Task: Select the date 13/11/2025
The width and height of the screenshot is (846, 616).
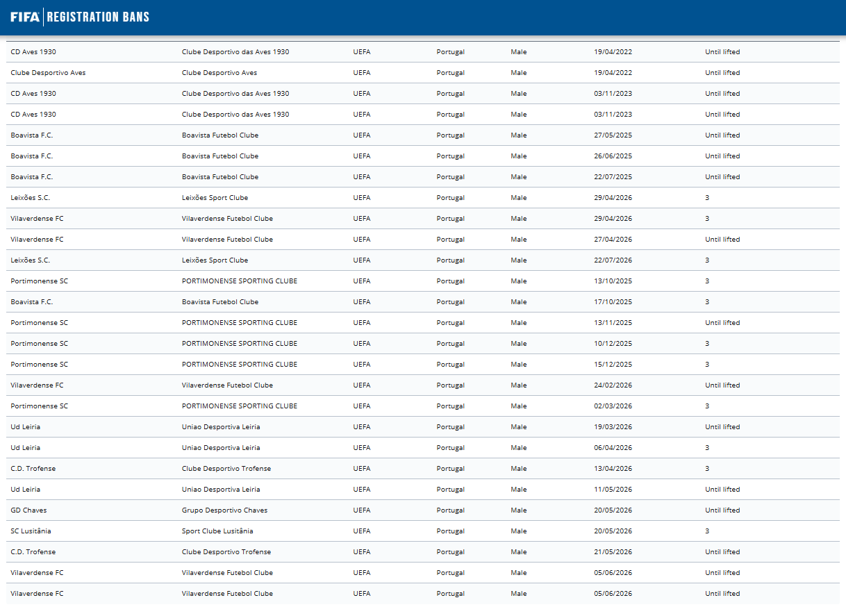Action: pyautogui.click(x=613, y=323)
